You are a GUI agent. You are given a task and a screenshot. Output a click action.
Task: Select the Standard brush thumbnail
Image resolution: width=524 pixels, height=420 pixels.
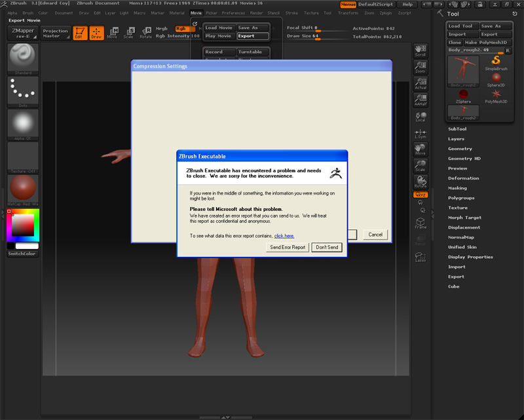23,59
